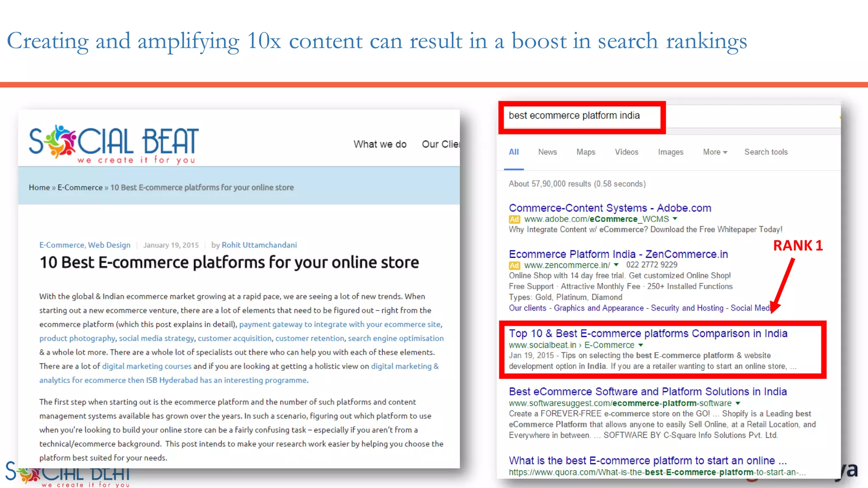
Task: Expand the dropdown arrow beside the adobe.com URL
Action: (x=675, y=219)
